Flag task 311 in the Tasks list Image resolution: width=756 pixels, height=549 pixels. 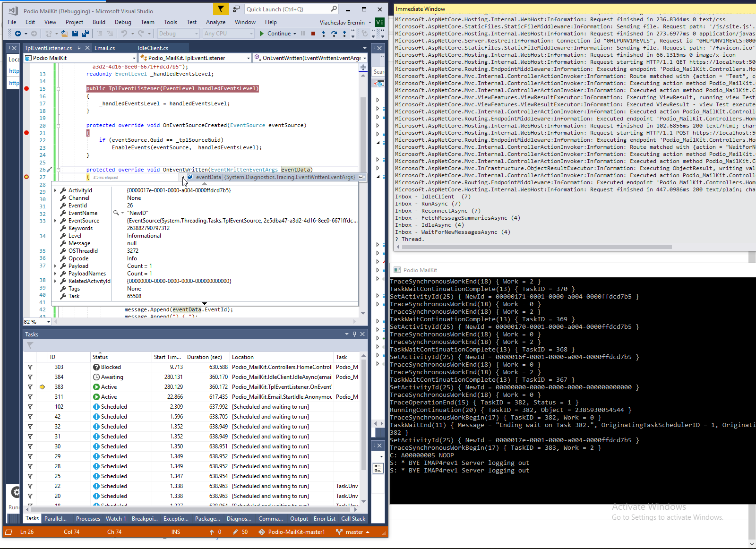(x=30, y=397)
